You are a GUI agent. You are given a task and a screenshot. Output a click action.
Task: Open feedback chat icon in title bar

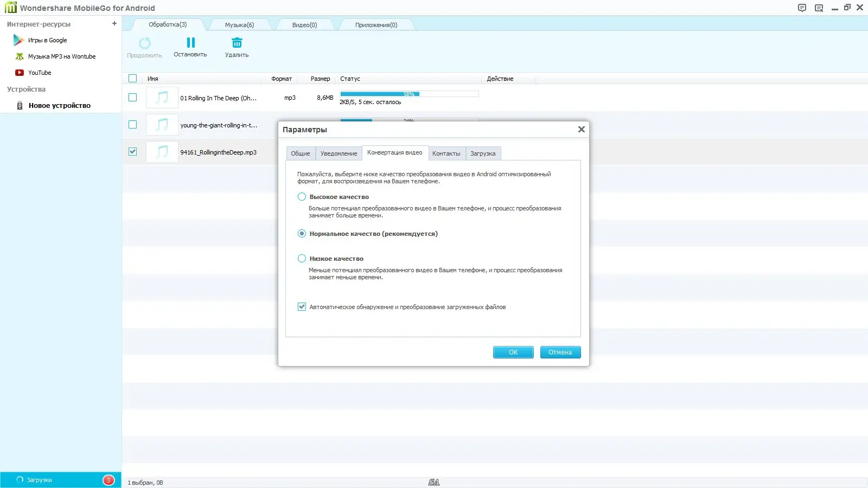802,8
